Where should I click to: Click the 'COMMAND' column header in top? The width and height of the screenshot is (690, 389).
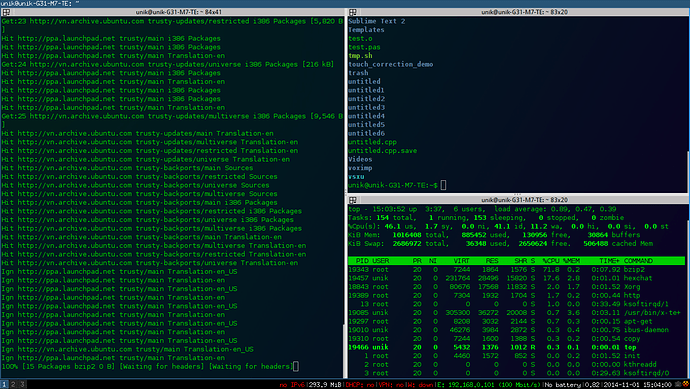[x=638, y=261]
